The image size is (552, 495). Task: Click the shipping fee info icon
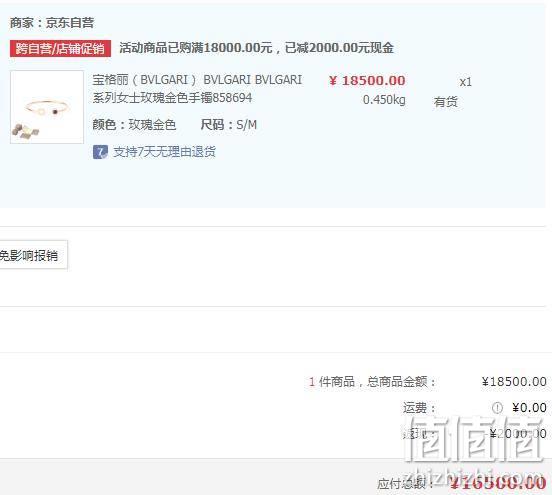[497, 408]
